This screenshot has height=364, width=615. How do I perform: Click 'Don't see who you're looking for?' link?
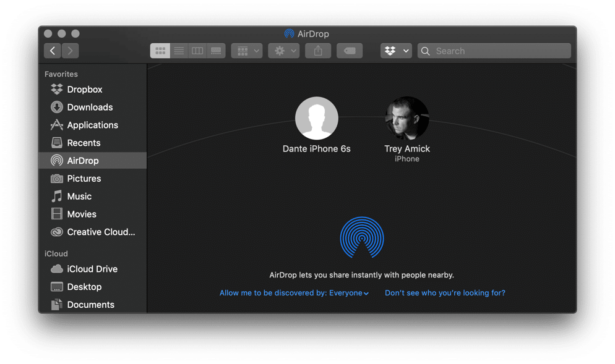click(445, 293)
